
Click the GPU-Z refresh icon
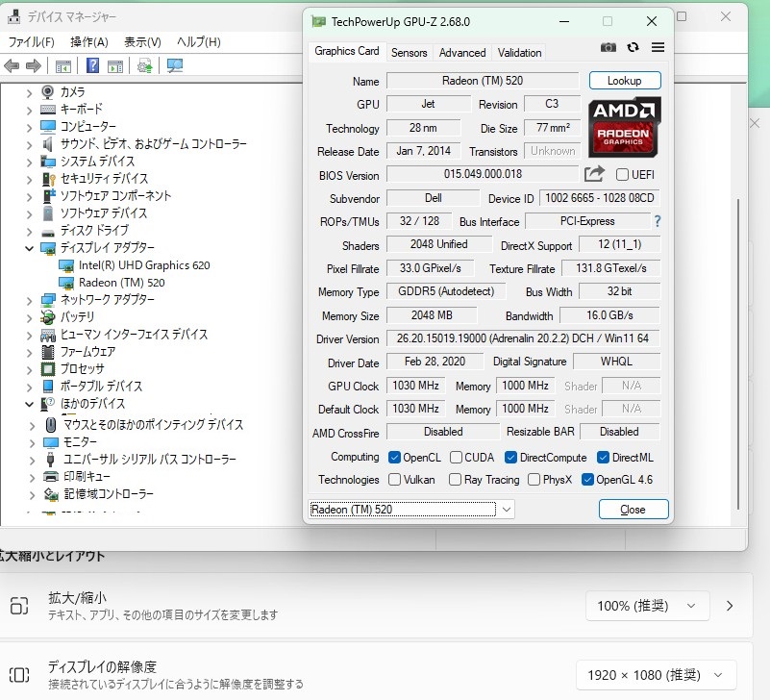(x=633, y=47)
